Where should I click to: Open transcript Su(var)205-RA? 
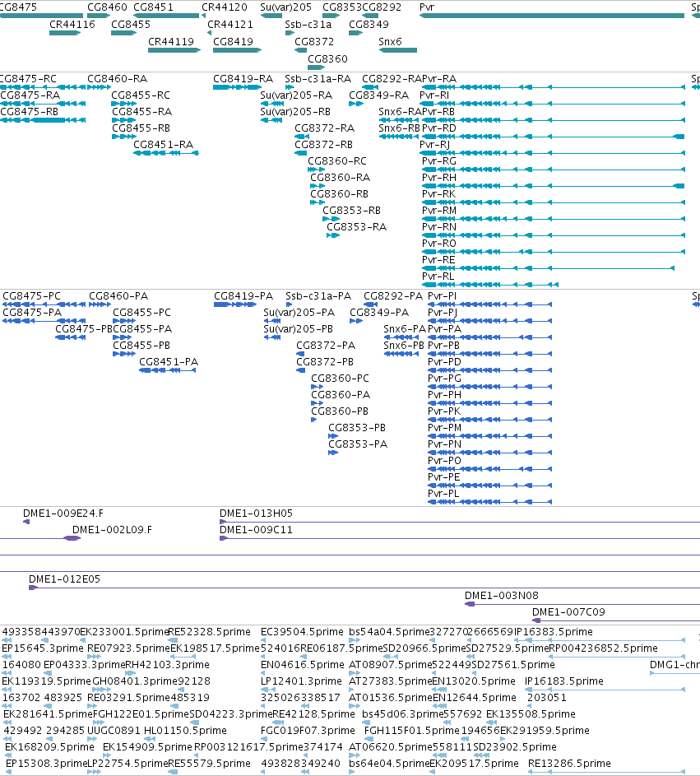click(271, 104)
